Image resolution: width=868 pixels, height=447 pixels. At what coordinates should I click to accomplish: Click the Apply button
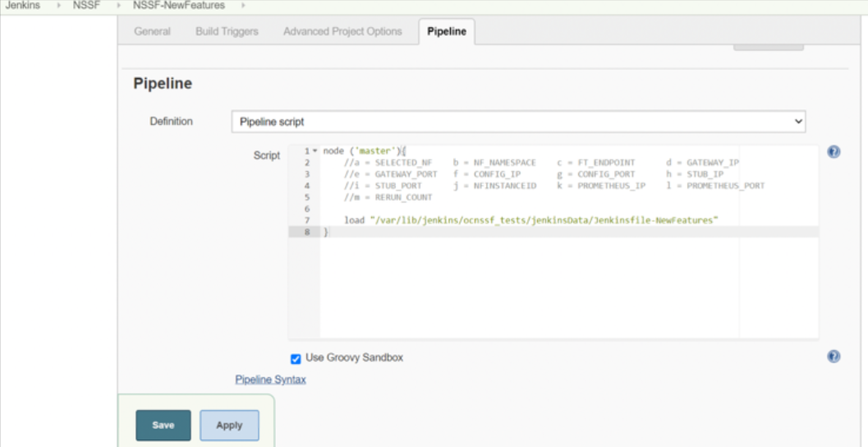click(x=229, y=426)
